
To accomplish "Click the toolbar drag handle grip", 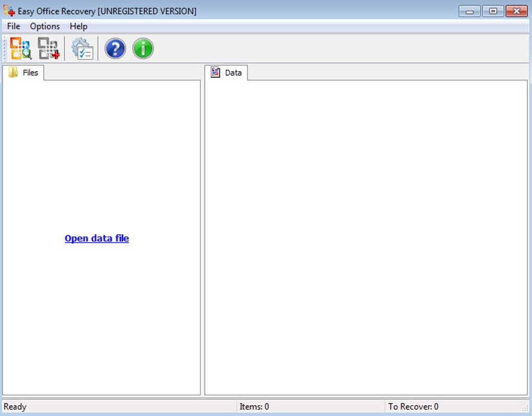I will [x=4, y=49].
